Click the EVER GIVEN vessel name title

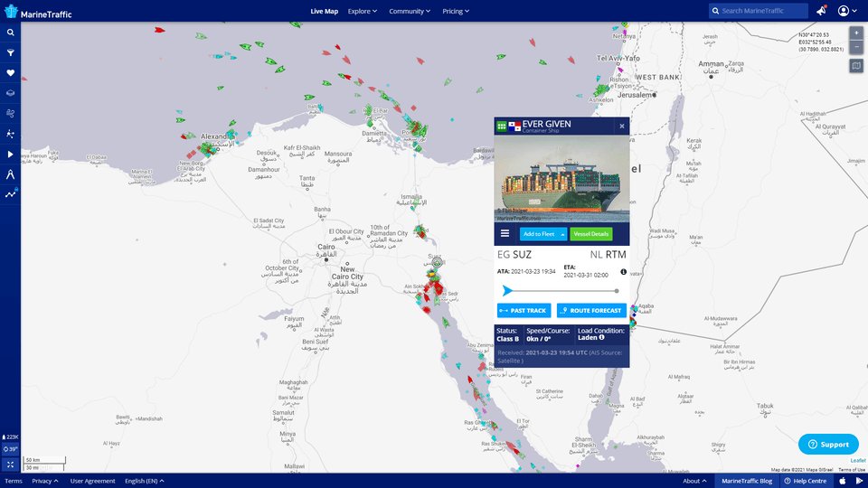click(x=546, y=124)
